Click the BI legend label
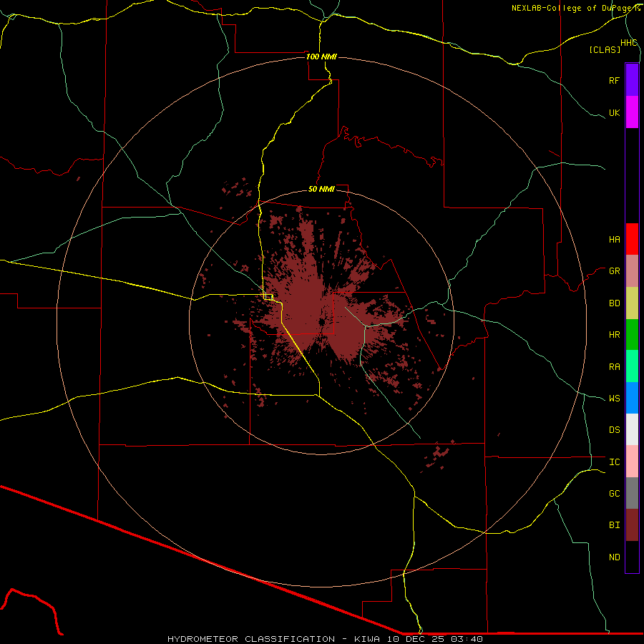Viewport: 644px width, 644px height. pyautogui.click(x=614, y=525)
